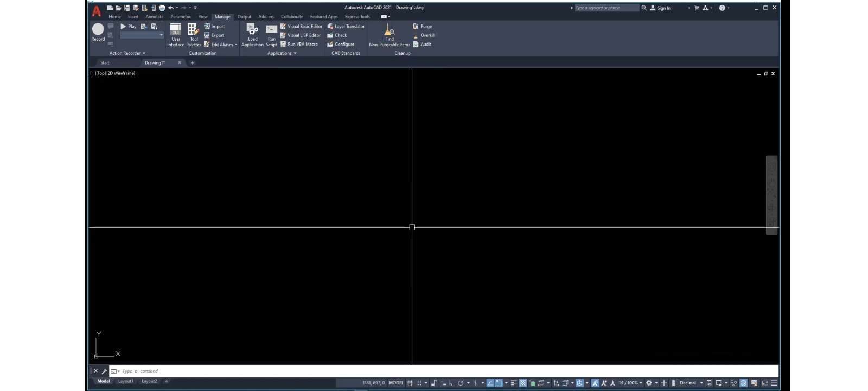Toggle Polar tracking in status bar
The image size is (868, 391).
point(461,383)
